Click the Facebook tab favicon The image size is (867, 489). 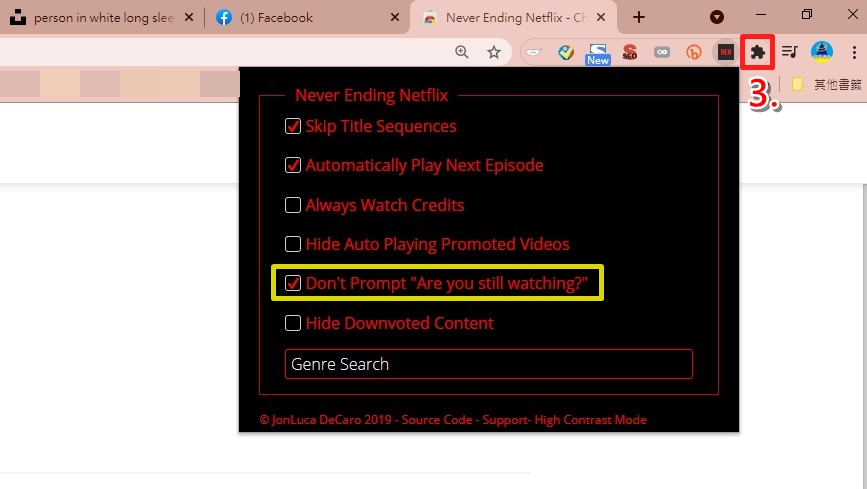tap(224, 18)
